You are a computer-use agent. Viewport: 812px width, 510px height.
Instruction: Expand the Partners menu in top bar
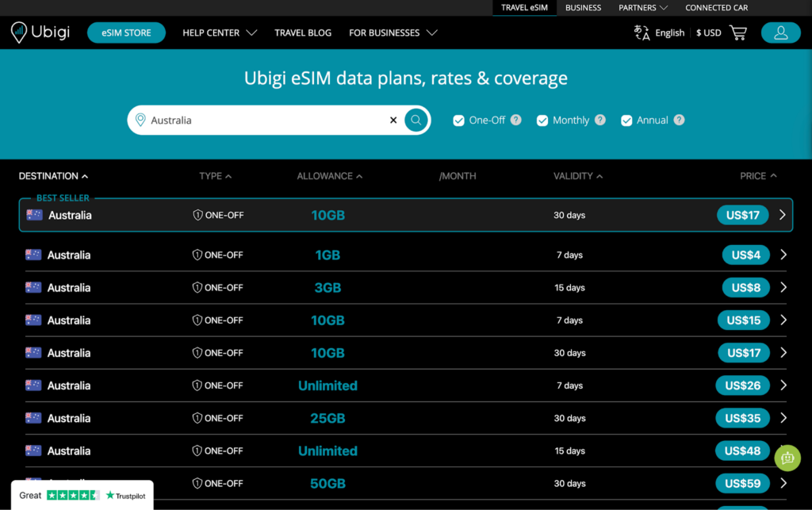tap(643, 8)
